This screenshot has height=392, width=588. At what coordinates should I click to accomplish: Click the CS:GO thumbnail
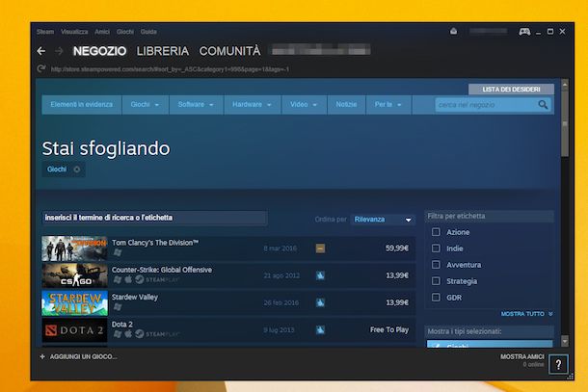[x=74, y=275]
